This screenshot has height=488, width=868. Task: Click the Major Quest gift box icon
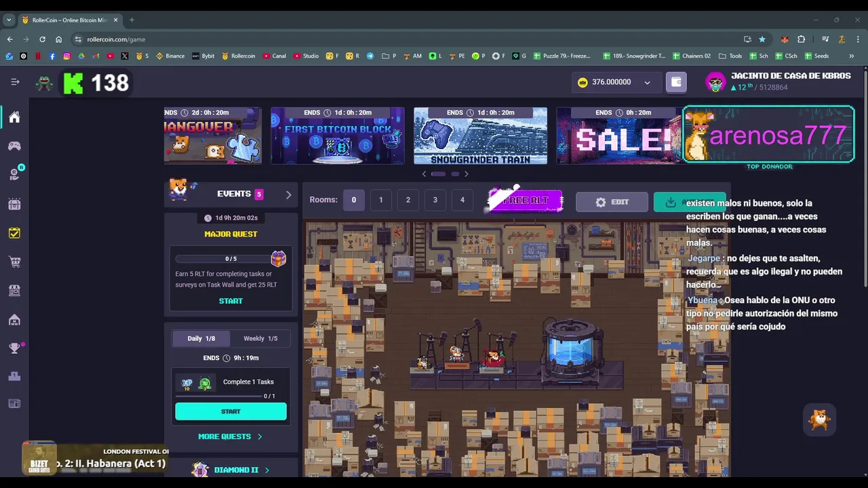(x=279, y=258)
